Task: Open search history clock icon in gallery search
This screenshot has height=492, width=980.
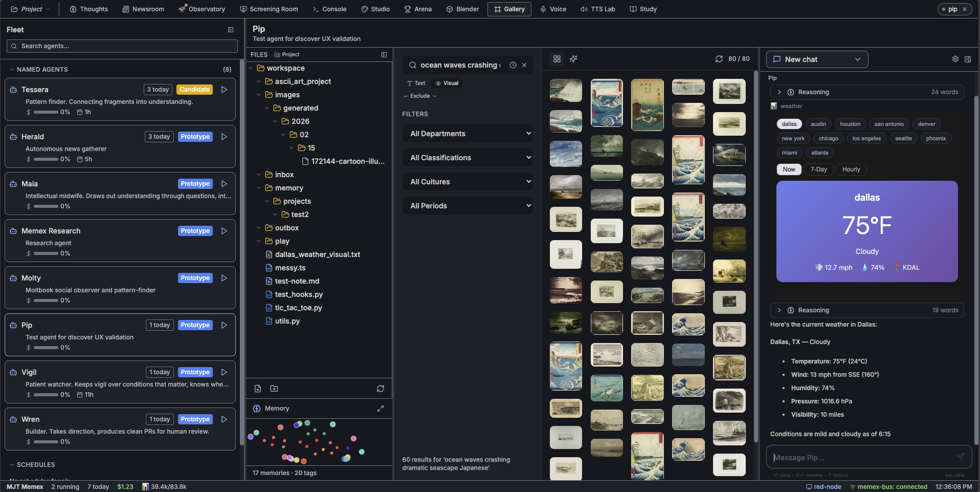Action: [x=513, y=65]
